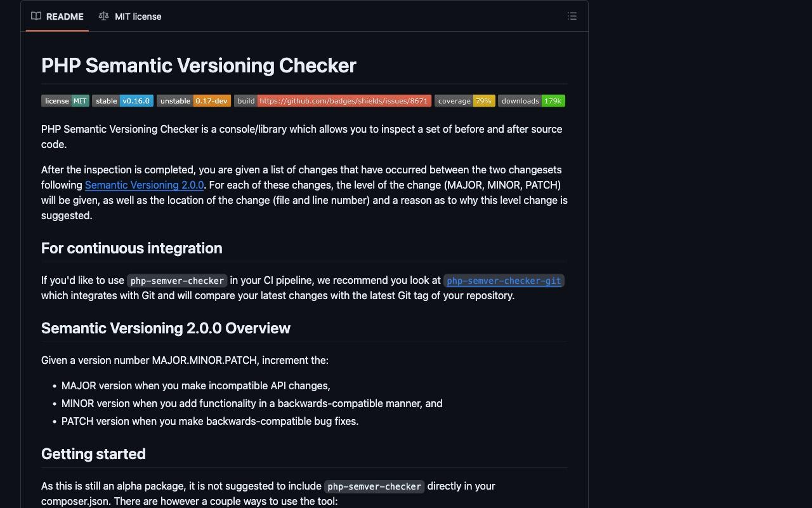Click the stable v0.16.0 badge
Image resolution: width=812 pixels, height=508 pixels.
(122, 101)
